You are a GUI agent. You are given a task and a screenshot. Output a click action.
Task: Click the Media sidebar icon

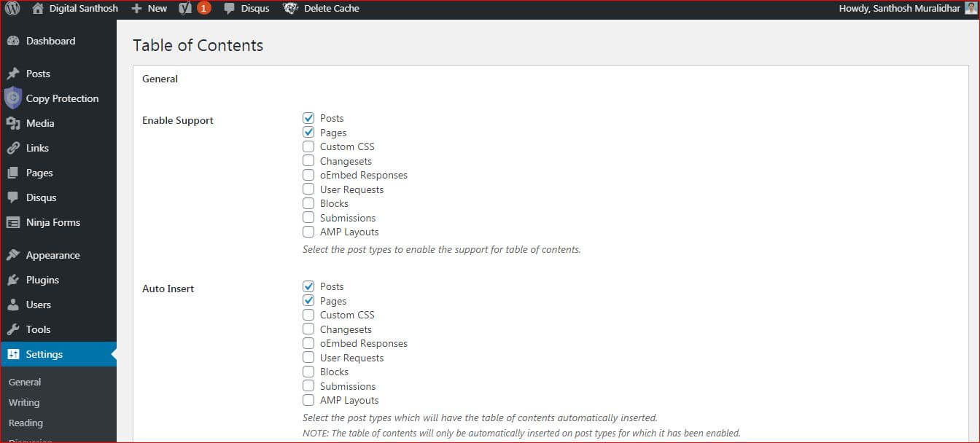pyautogui.click(x=12, y=123)
